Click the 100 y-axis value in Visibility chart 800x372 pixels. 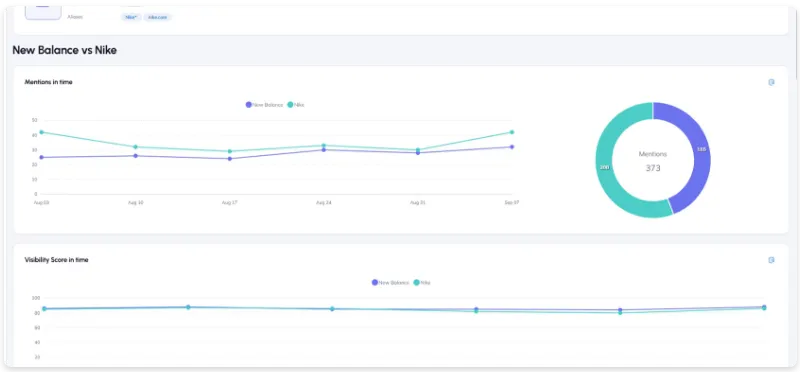(x=36, y=298)
